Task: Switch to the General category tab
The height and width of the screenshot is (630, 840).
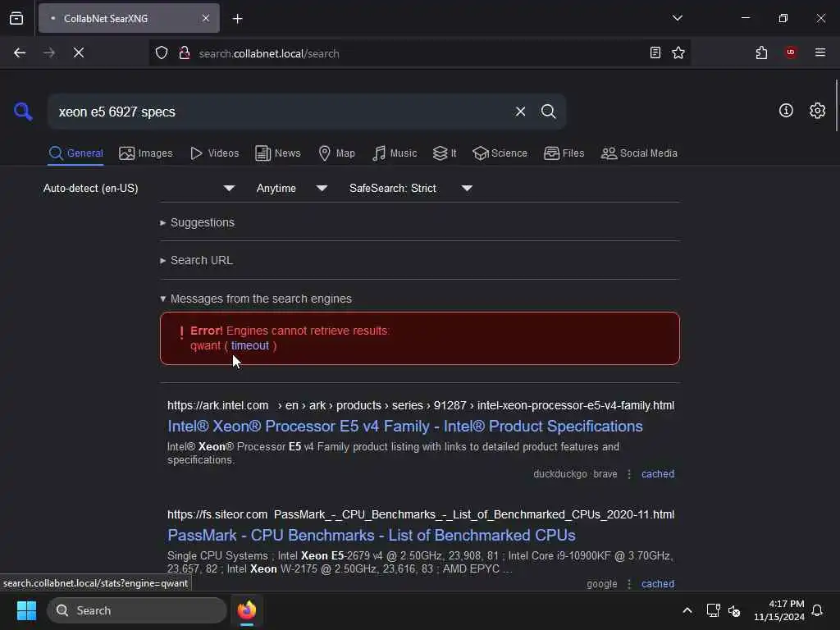Action: coord(75,153)
